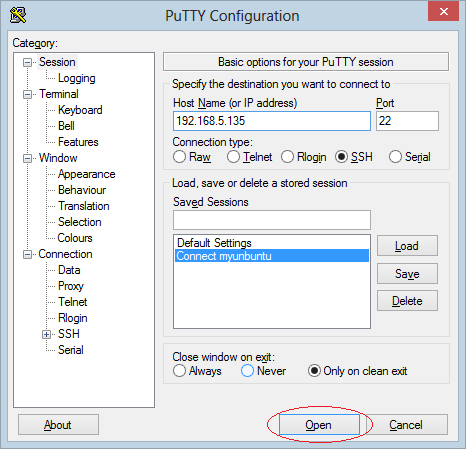This screenshot has width=466, height=449.
Task: Select Telnet connection type
Action: click(x=233, y=157)
